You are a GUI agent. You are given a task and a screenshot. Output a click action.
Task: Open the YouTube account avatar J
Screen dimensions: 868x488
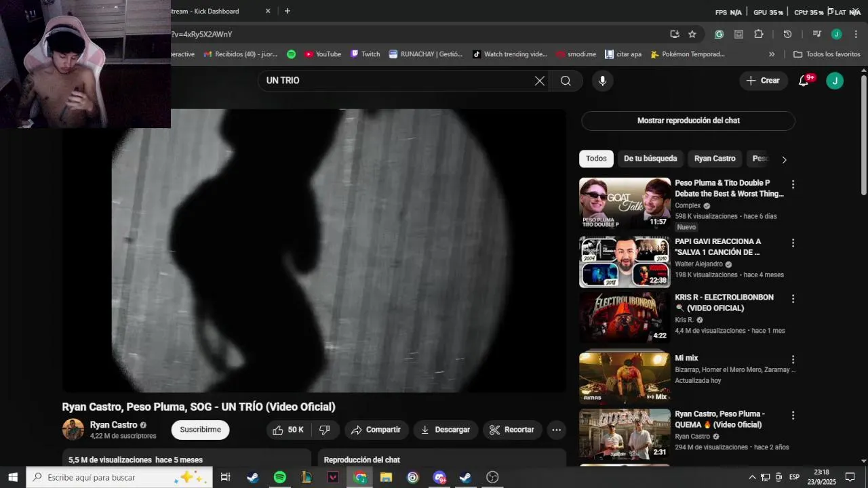coord(835,81)
